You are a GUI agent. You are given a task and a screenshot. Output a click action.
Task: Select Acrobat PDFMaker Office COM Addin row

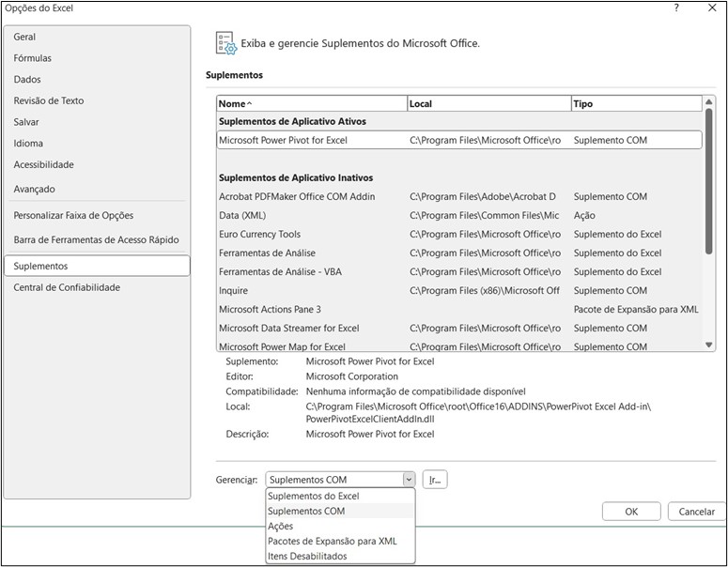[459, 197]
